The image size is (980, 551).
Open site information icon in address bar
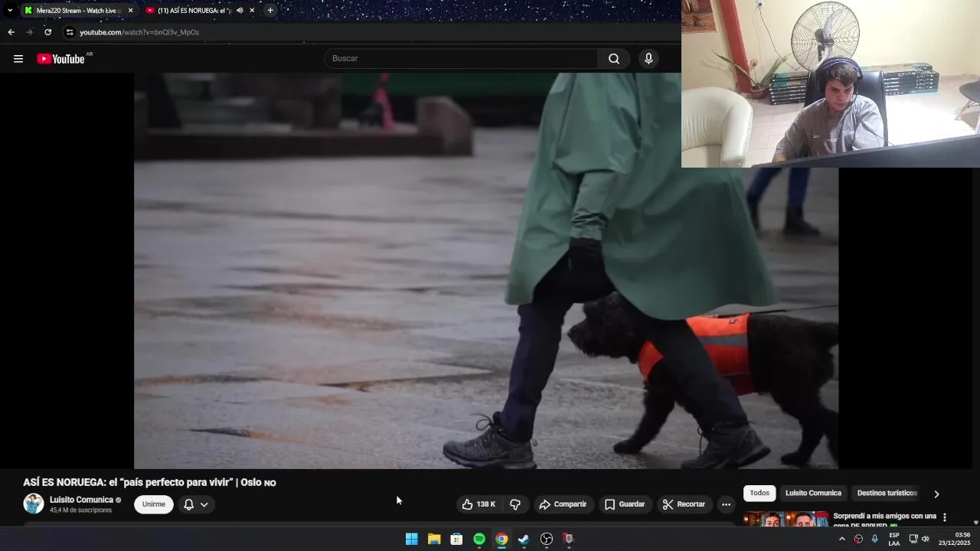coord(70,32)
